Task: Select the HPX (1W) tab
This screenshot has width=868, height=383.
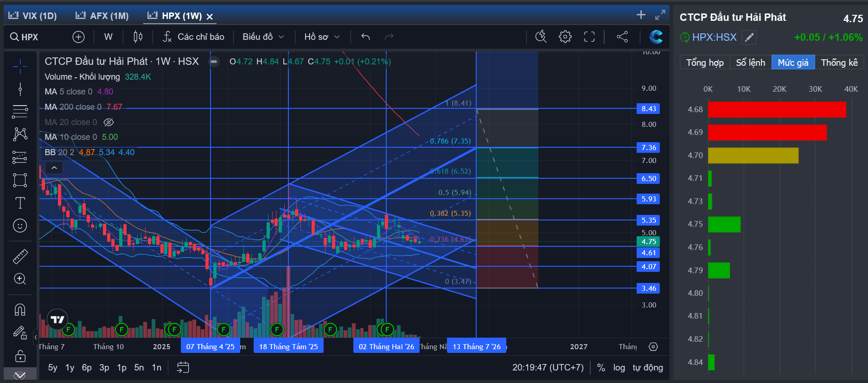Action: click(x=175, y=16)
